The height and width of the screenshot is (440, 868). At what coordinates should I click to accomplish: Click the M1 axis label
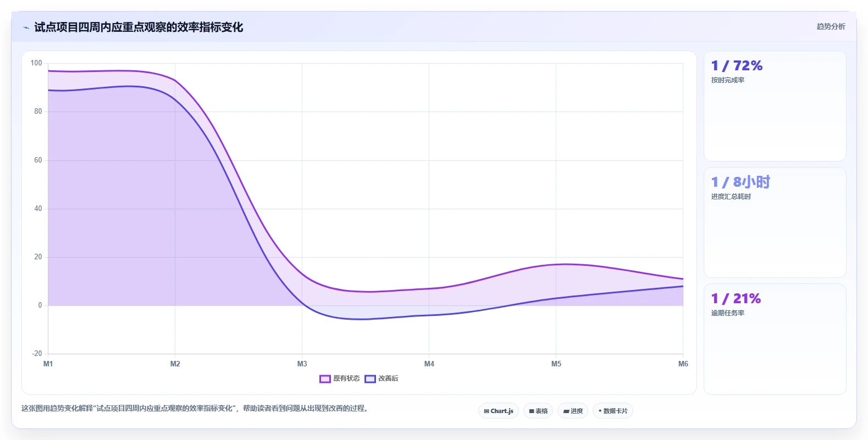point(48,364)
